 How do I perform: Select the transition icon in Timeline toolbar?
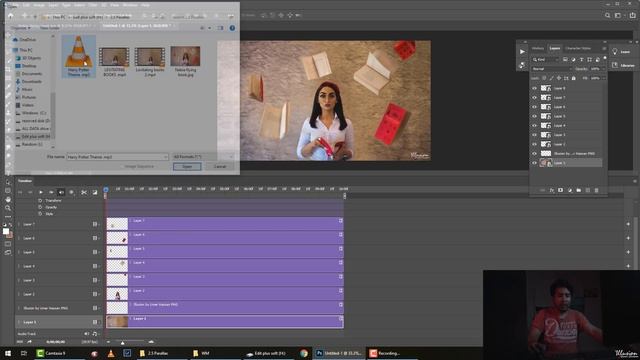click(x=95, y=192)
